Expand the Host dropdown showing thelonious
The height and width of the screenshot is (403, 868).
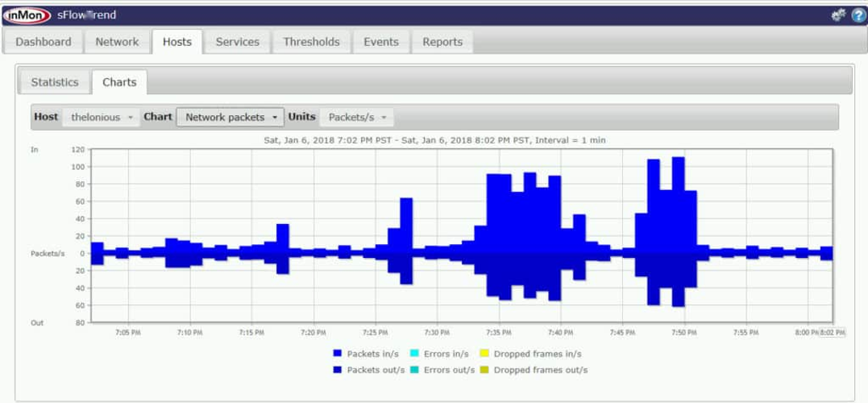[x=102, y=117]
